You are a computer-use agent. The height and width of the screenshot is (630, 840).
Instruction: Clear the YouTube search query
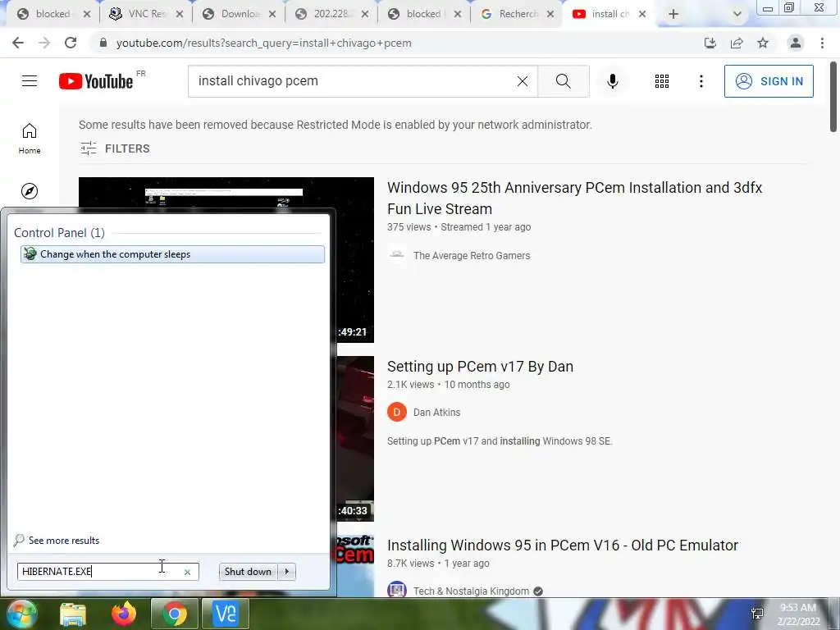[523, 81]
